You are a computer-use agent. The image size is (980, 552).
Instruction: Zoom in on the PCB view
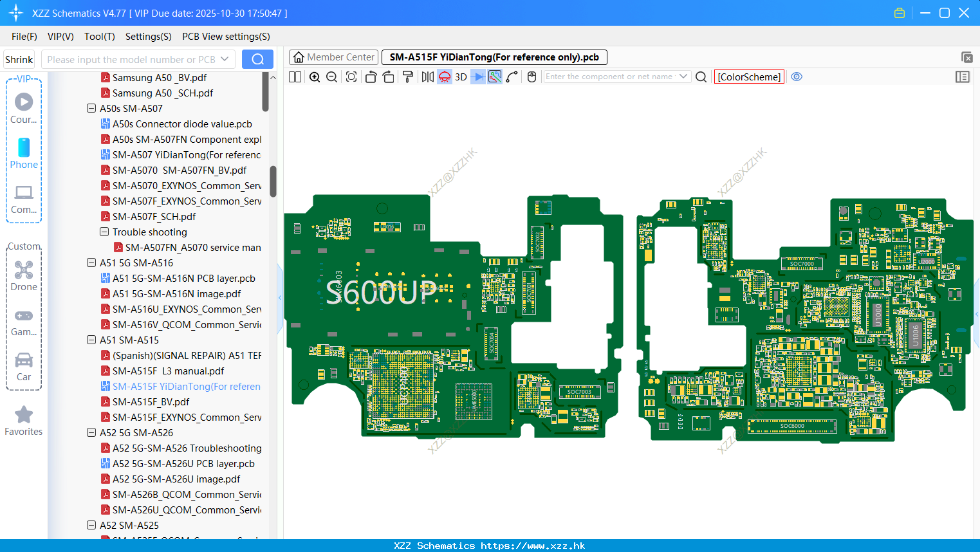[315, 77]
